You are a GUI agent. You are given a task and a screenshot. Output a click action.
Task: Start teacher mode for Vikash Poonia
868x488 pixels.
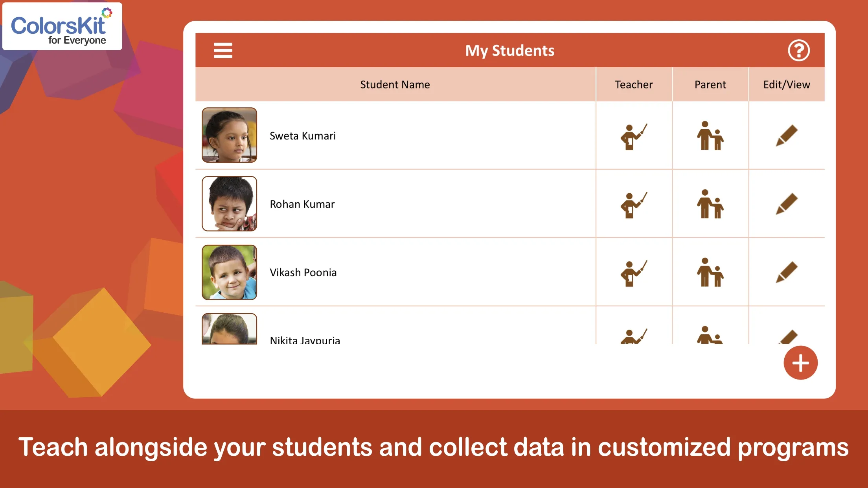[633, 273]
